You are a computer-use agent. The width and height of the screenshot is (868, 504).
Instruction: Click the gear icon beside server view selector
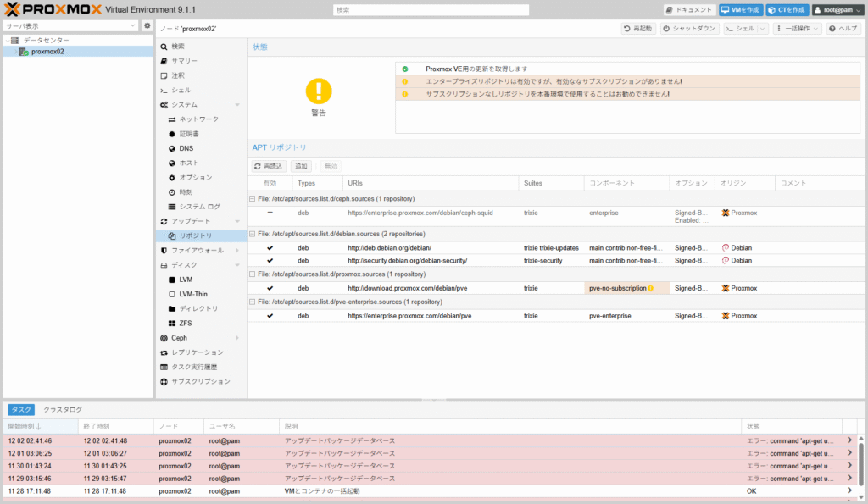147,26
